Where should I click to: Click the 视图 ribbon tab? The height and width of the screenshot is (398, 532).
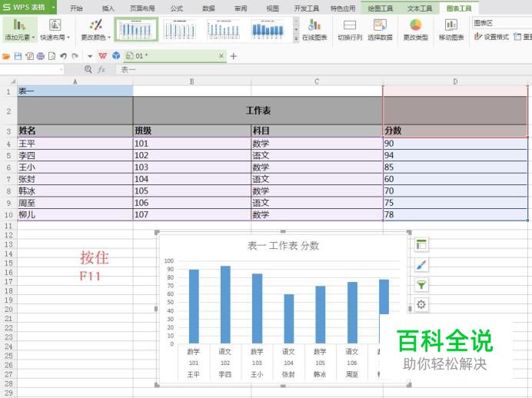[272, 8]
